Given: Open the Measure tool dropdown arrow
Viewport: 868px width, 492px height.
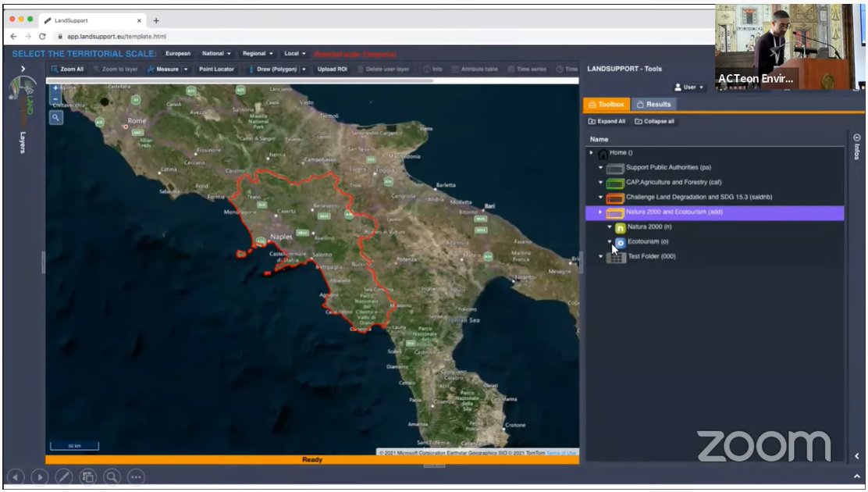Looking at the screenshot, I should (x=186, y=70).
